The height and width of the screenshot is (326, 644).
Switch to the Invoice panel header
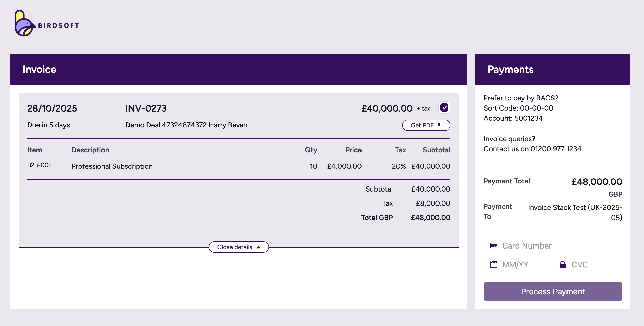40,69
